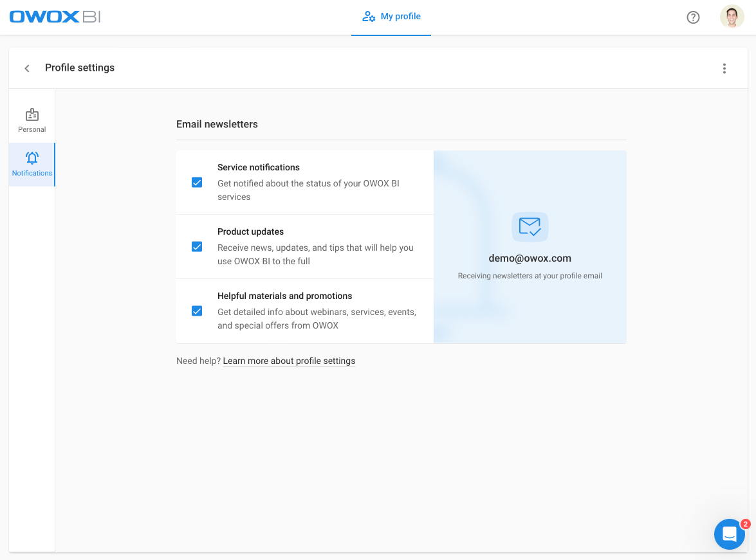
Task: Click the Email newsletters heading
Action: [x=217, y=124]
